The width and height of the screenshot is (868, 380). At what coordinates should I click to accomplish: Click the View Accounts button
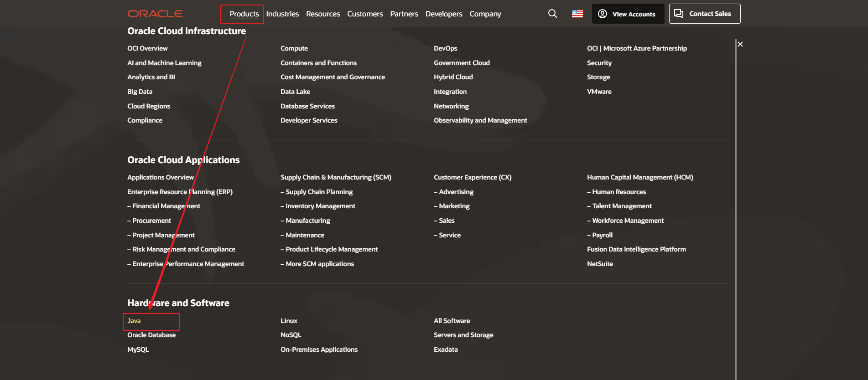[628, 14]
